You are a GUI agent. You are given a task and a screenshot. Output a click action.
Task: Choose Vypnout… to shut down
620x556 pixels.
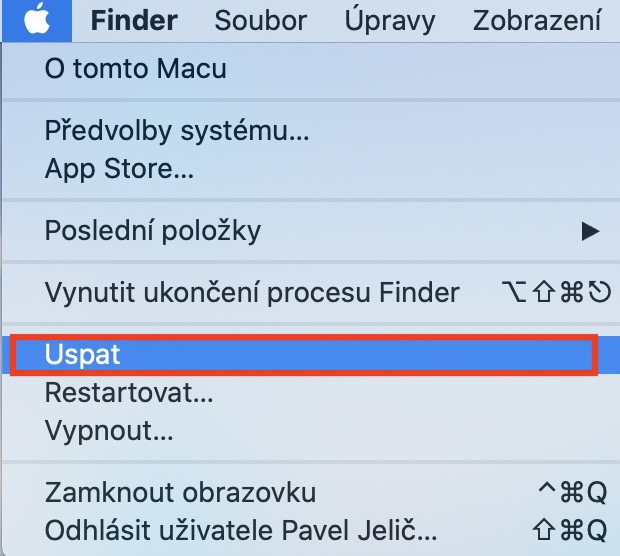[x=109, y=431]
